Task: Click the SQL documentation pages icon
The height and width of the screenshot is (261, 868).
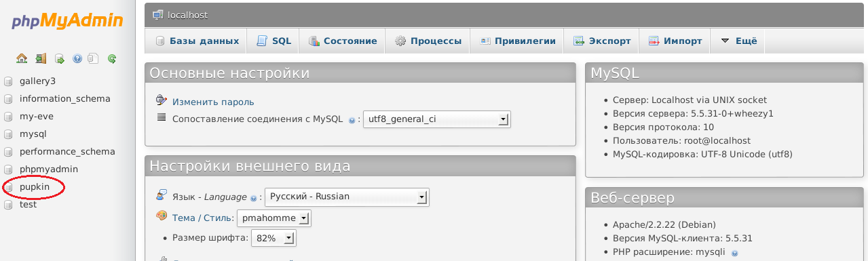Action: click(x=94, y=59)
